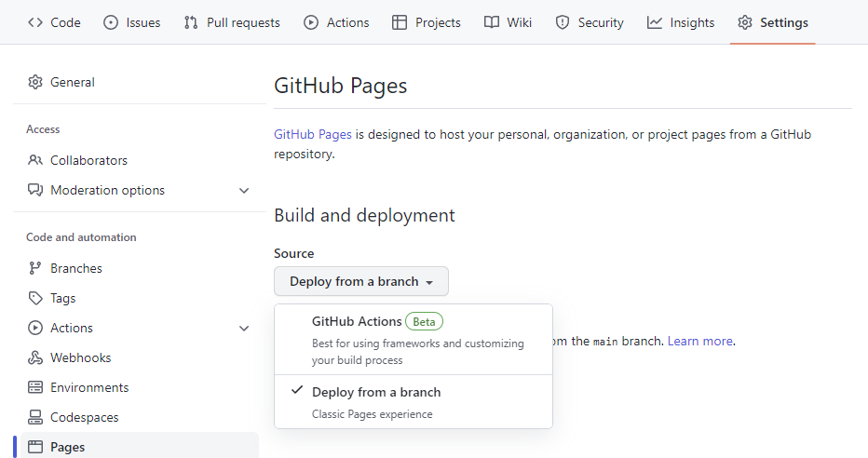Click the Codespaces icon

pos(35,418)
